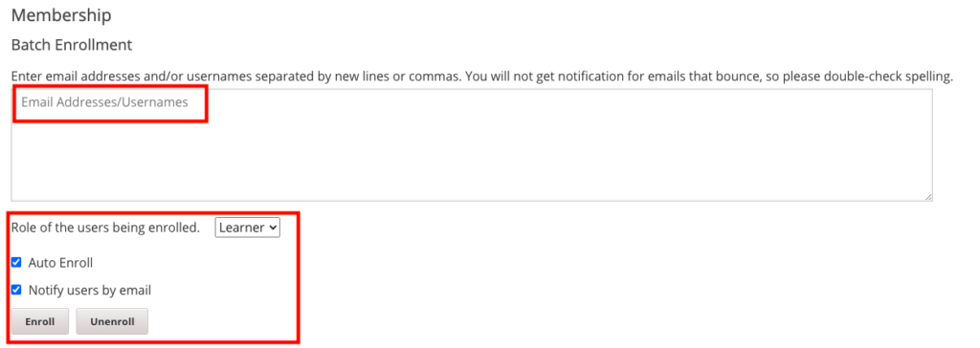Click the Auto Enroll label text
The width and height of the screenshot is (980, 348).
pyautogui.click(x=60, y=263)
